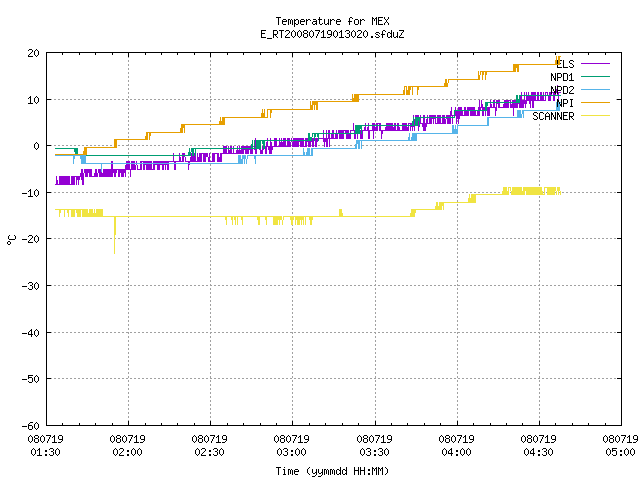Image resolution: width=640 pixels, height=480 pixels.
Task: Click the yellow SCANNER downward spike near 02:00
Action: [115, 236]
